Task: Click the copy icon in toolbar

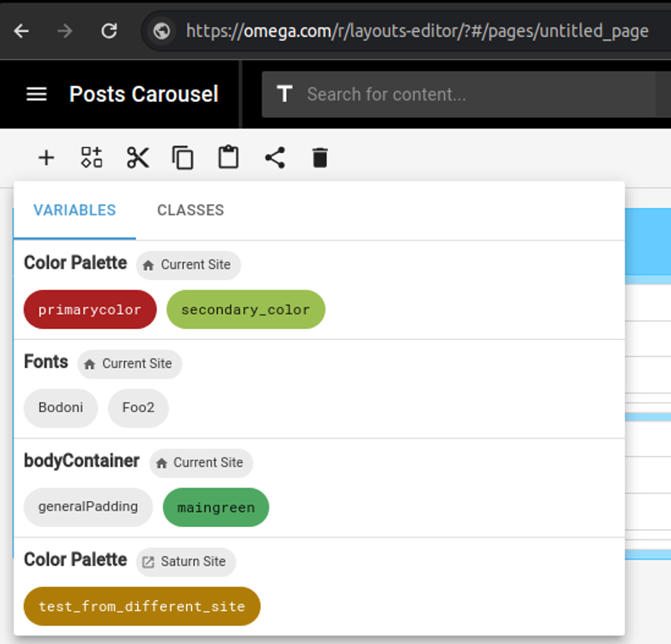Action: coord(183,158)
